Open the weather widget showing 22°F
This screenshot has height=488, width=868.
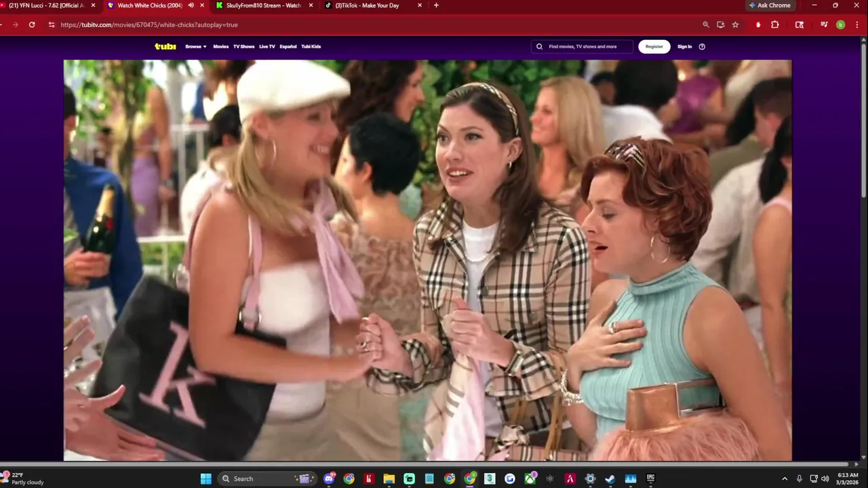coord(24,479)
